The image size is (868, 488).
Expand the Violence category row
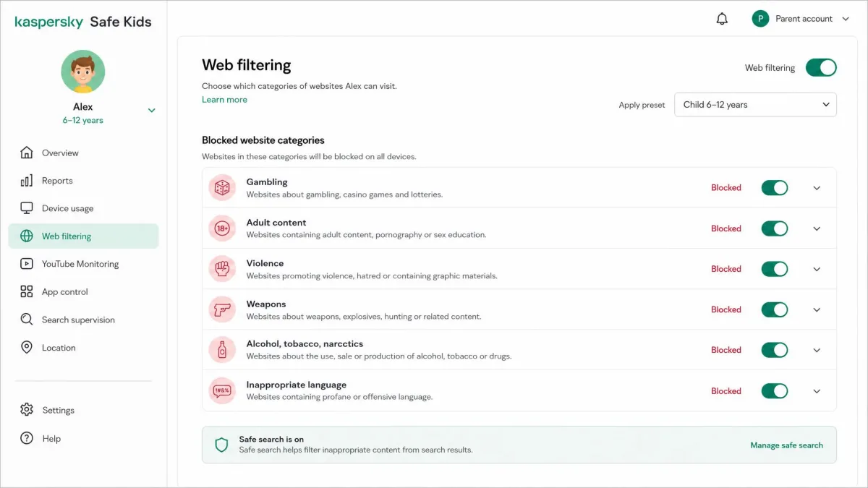[817, 269]
